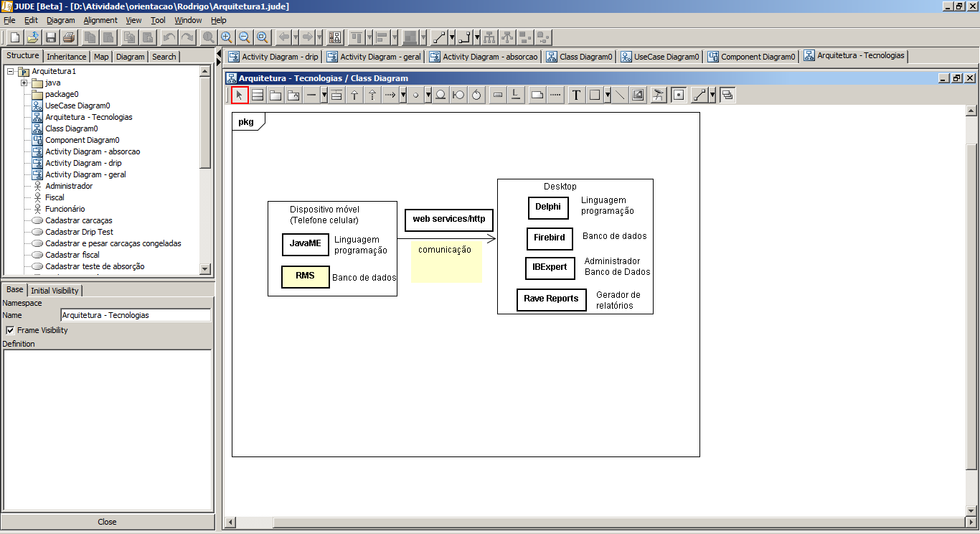Click the Zoom In magnifier icon
980x534 pixels.
point(226,37)
